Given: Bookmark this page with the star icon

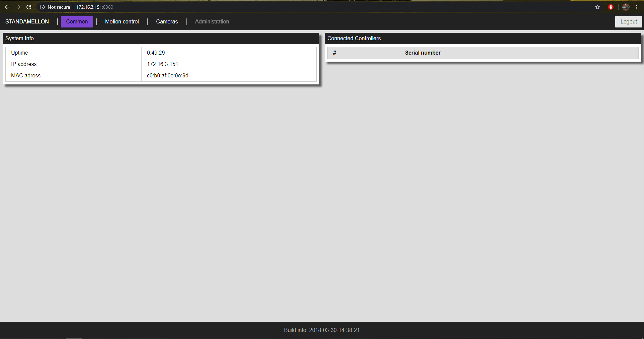Looking at the screenshot, I should pyautogui.click(x=597, y=7).
